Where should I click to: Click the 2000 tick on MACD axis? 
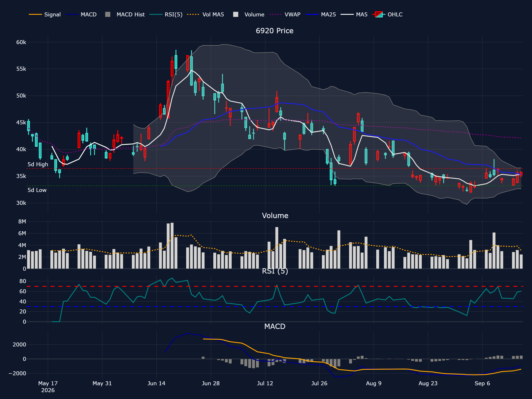[20, 345]
